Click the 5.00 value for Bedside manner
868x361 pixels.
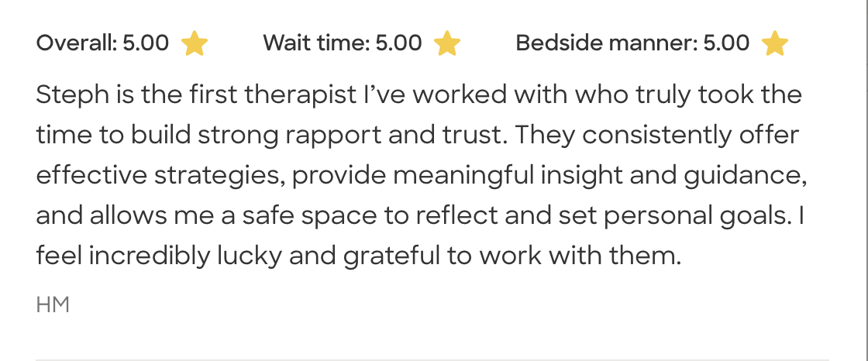point(726,43)
